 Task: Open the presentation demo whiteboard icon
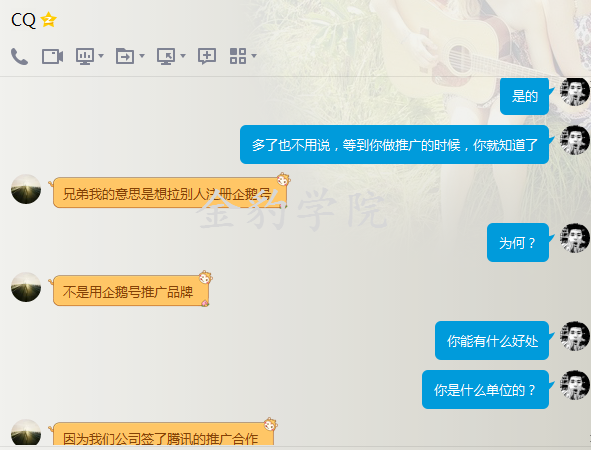[85, 56]
